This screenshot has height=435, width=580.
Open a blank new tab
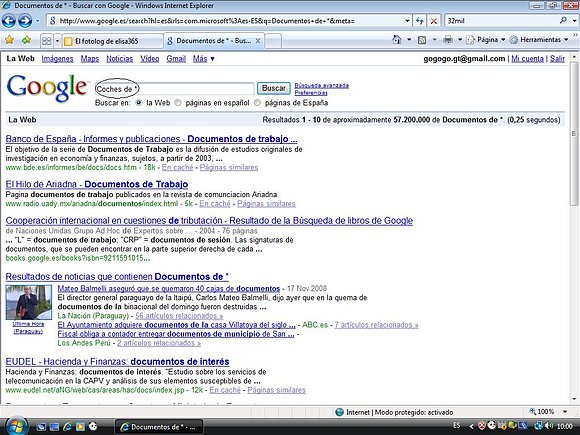(x=273, y=41)
